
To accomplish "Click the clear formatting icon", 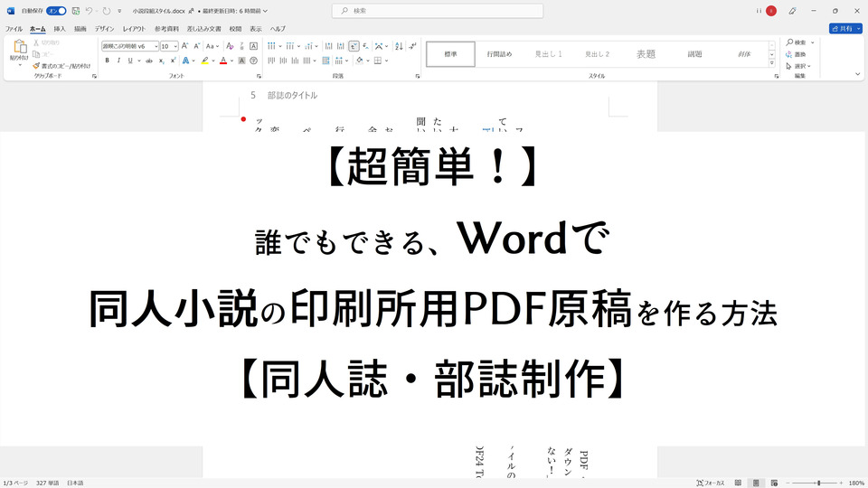I will pos(230,46).
